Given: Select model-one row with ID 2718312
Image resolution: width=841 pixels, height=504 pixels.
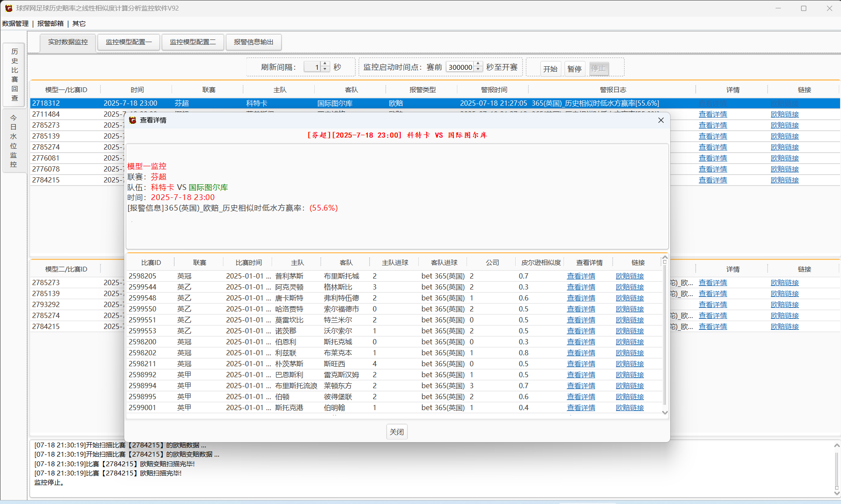Looking at the screenshot, I should tap(435, 104).
